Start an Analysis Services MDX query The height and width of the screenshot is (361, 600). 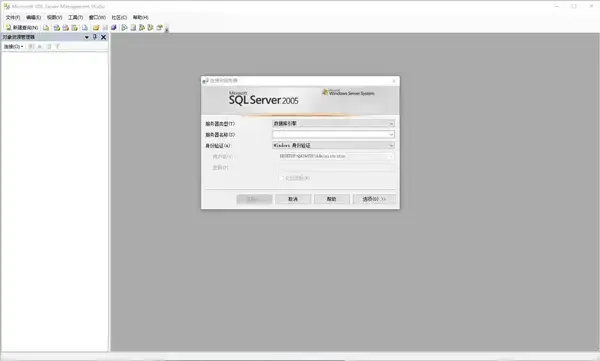click(x=57, y=28)
